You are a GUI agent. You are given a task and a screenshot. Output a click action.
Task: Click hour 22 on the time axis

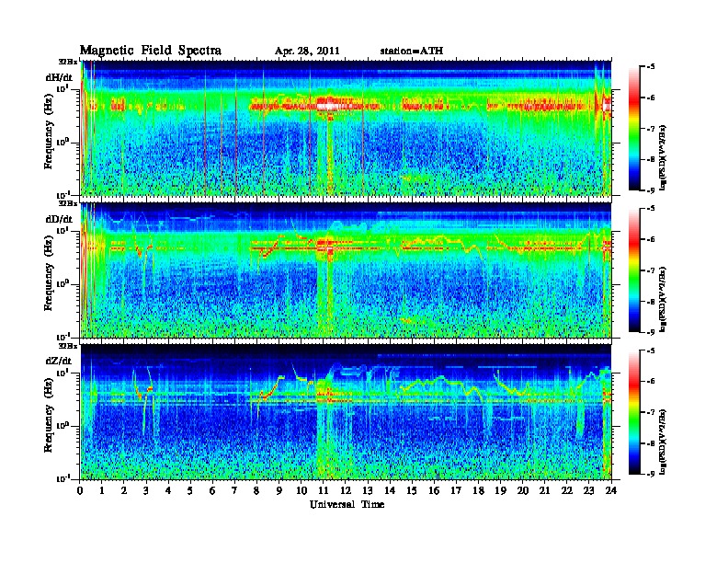click(x=567, y=490)
